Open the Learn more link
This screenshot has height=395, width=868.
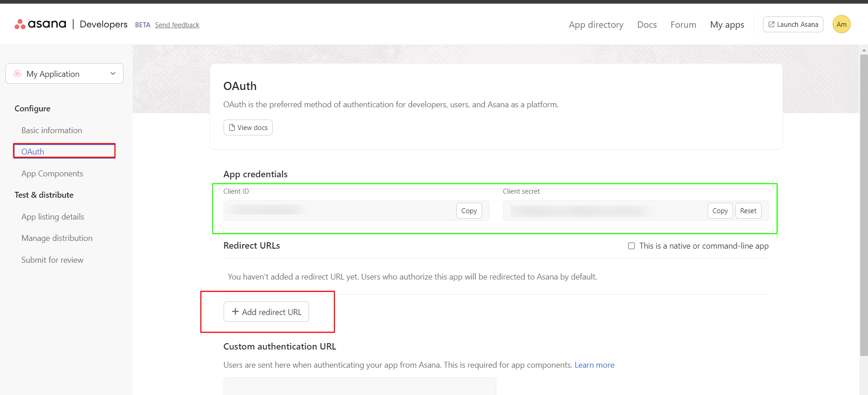point(594,365)
